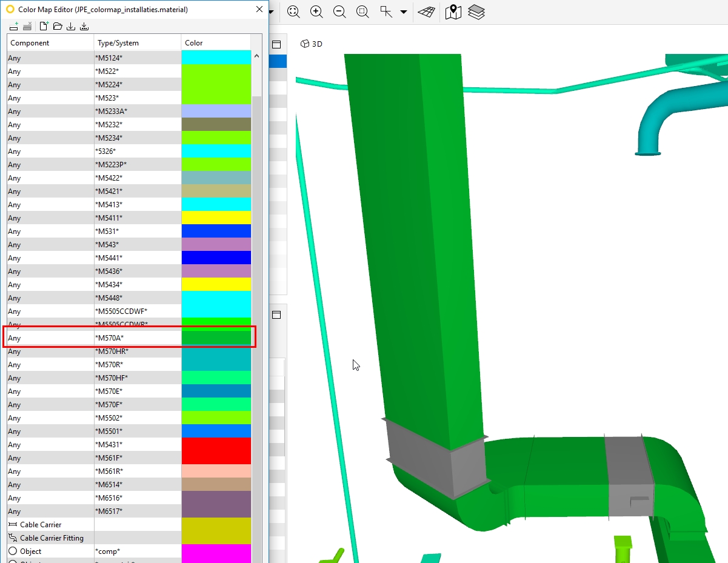The height and width of the screenshot is (563, 728).
Task: Select the *M5422* type cell
Action: [x=138, y=178]
